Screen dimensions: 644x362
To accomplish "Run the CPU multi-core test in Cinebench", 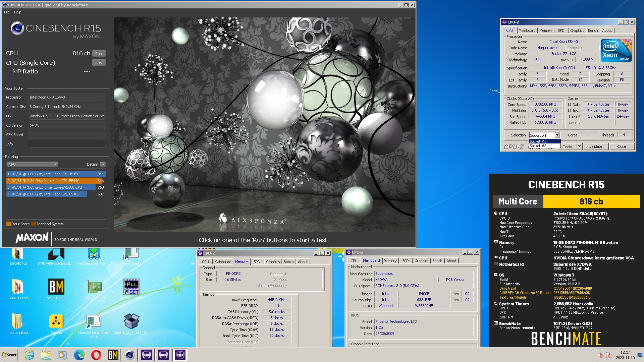I will (99, 54).
